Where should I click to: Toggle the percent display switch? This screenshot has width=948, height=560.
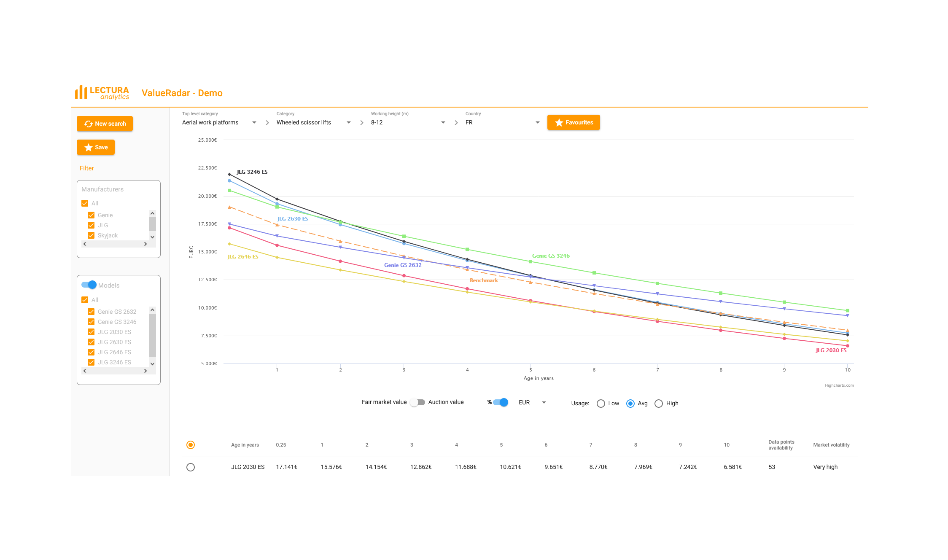(x=501, y=402)
